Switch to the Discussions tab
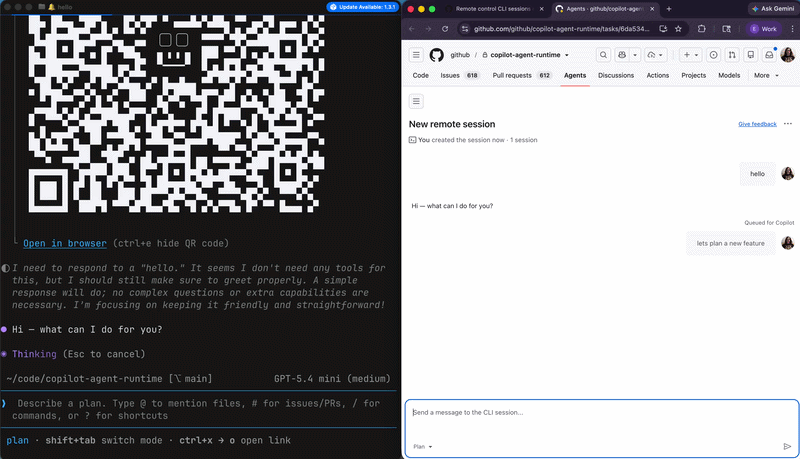Screen dimensions: 800x459 pos(616,75)
